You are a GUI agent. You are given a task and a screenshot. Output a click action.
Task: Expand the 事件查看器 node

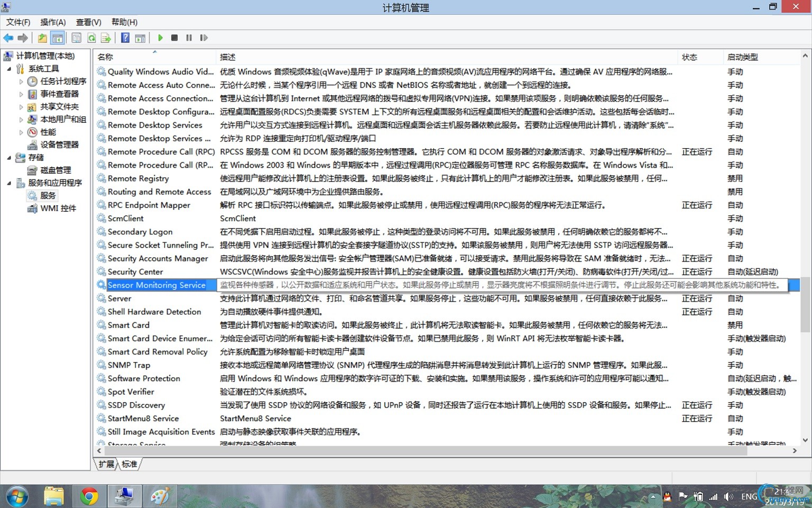tap(21, 94)
